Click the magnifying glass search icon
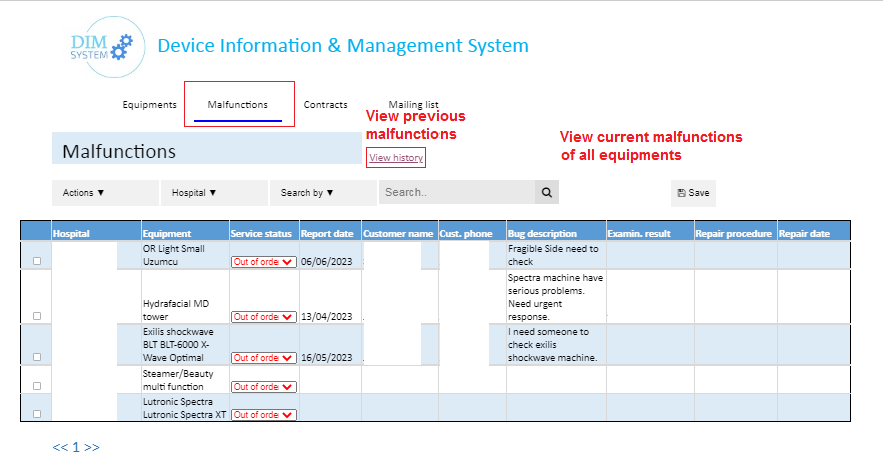883x465 pixels. point(546,192)
